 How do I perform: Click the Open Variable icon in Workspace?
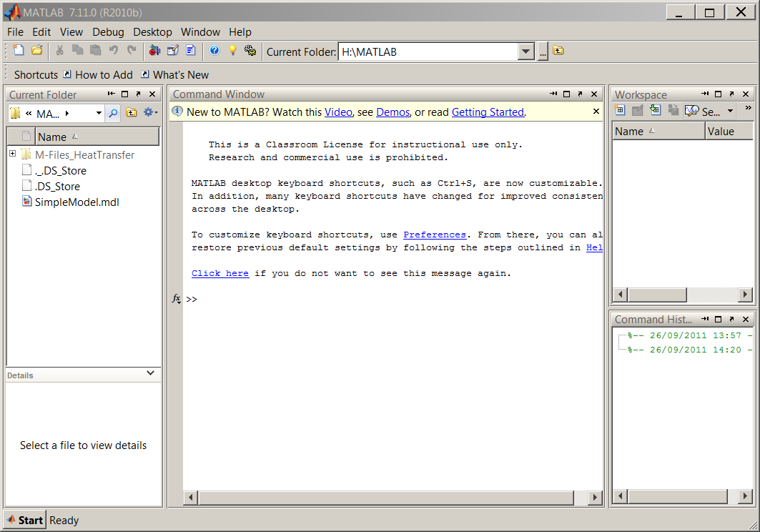tap(638, 111)
